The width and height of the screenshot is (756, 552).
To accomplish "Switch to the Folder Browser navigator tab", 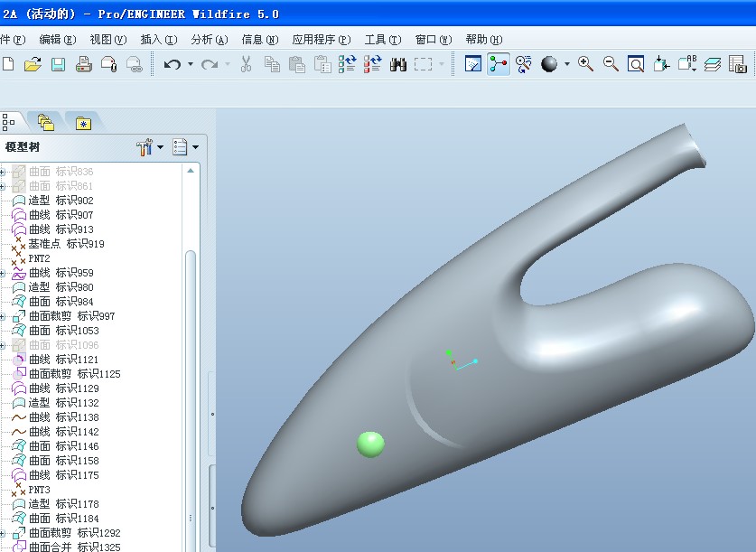I will pos(46,123).
